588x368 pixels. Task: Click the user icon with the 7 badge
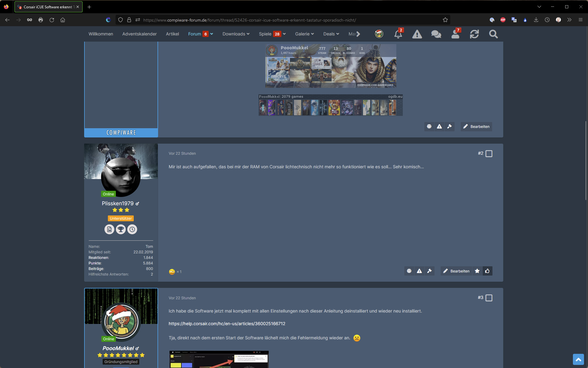coord(455,34)
